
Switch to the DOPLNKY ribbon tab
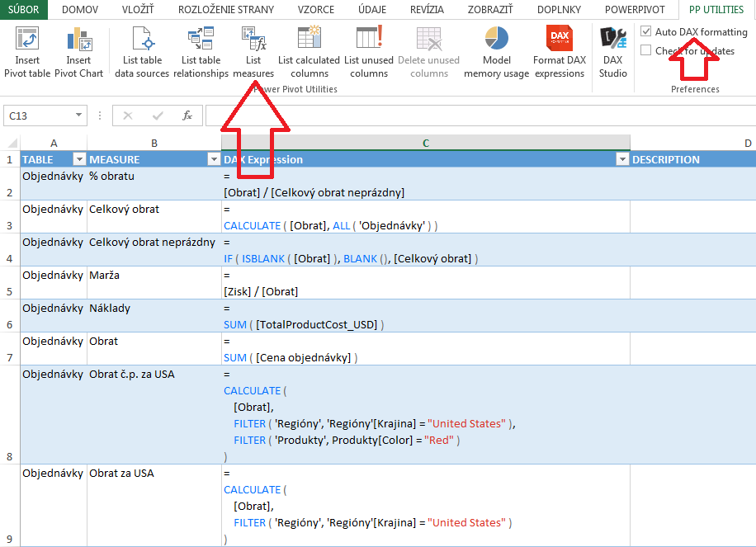(x=560, y=10)
